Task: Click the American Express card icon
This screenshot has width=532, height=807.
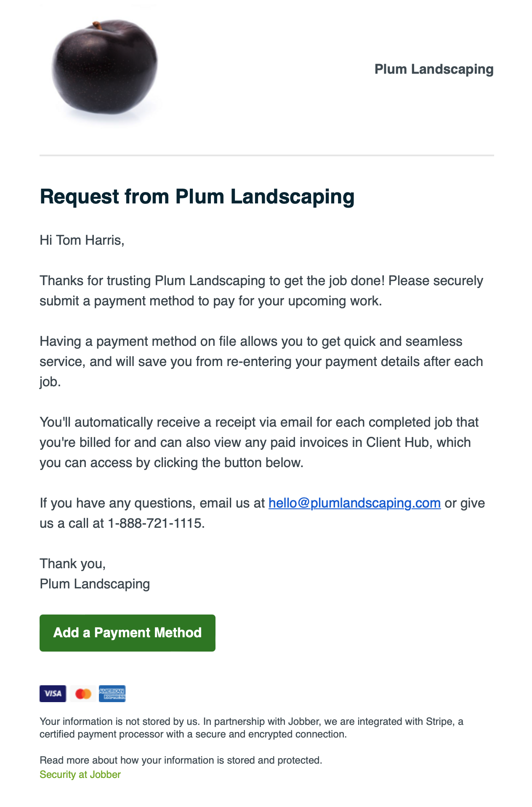Action: (112, 694)
